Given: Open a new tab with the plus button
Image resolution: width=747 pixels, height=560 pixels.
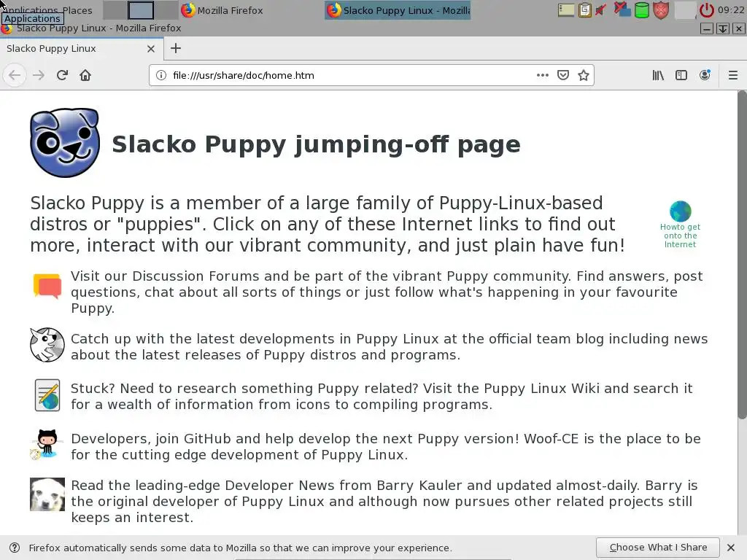Looking at the screenshot, I should (x=176, y=48).
